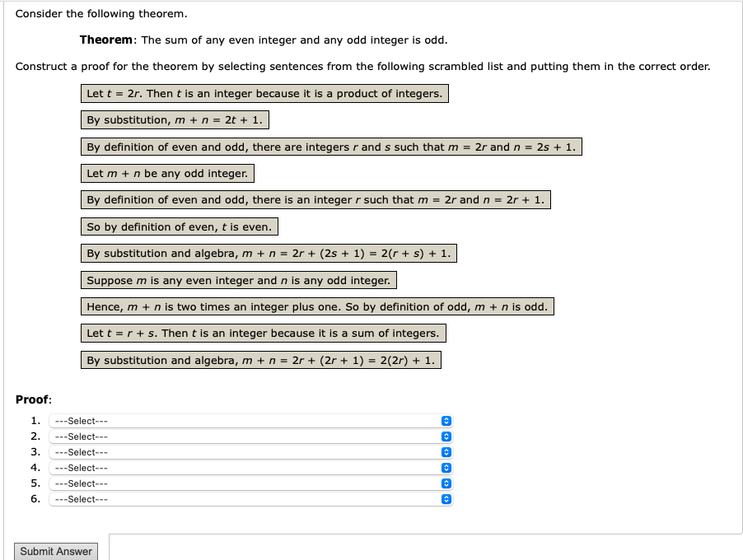This screenshot has width=743, height=560.
Task: Open the ---Select--- dropdown for step 4
Action: click(247, 468)
